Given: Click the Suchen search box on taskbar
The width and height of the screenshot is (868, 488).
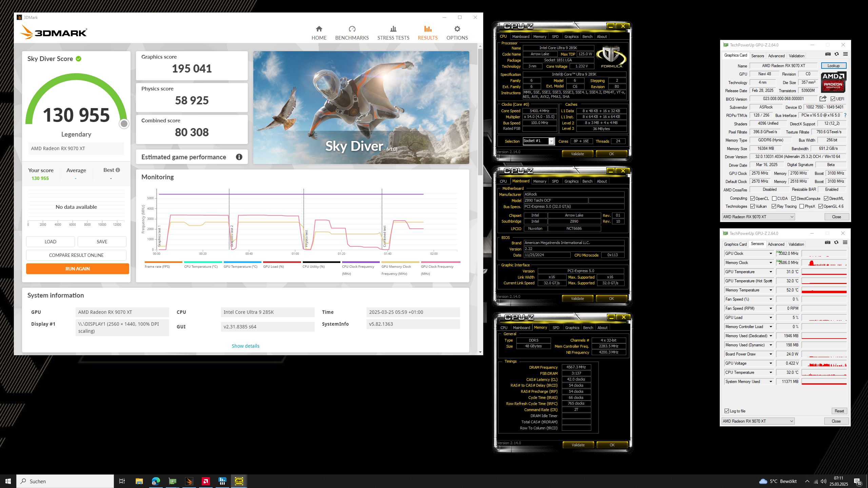Looking at the screenshot, I should pyautogui.click(x=65, y=481).
